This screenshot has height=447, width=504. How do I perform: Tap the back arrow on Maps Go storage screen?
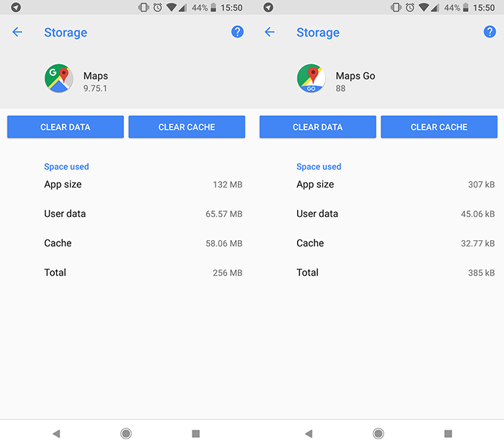(270, 32)
